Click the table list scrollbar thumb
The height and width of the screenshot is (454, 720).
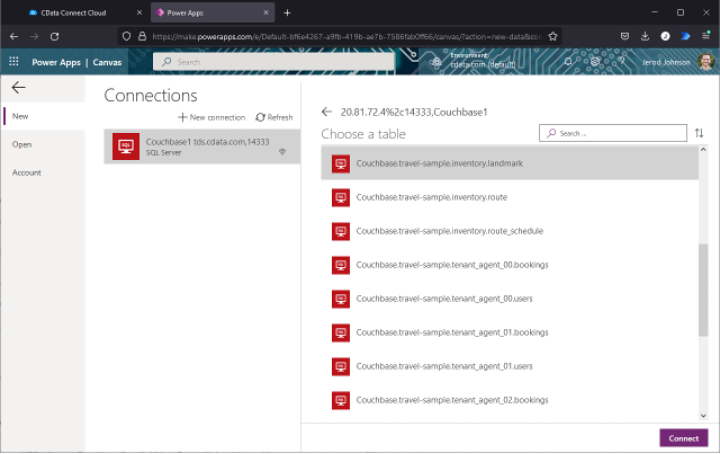pos(703,290)
